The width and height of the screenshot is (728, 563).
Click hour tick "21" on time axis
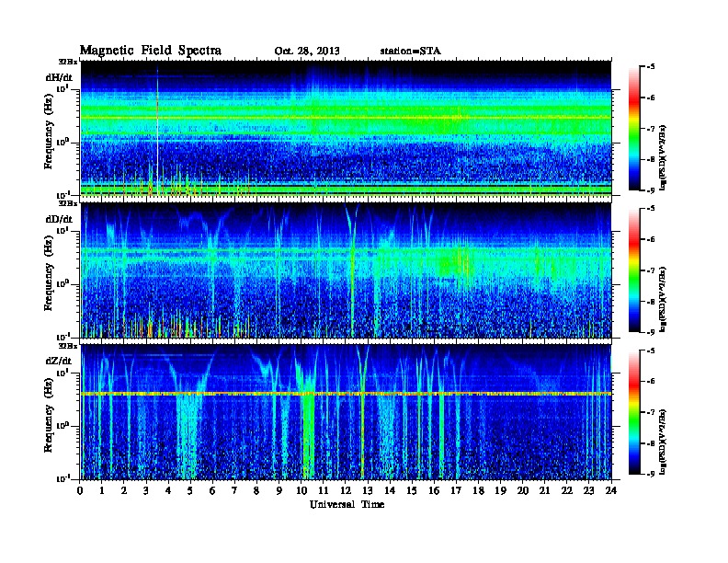pos(544,491)
